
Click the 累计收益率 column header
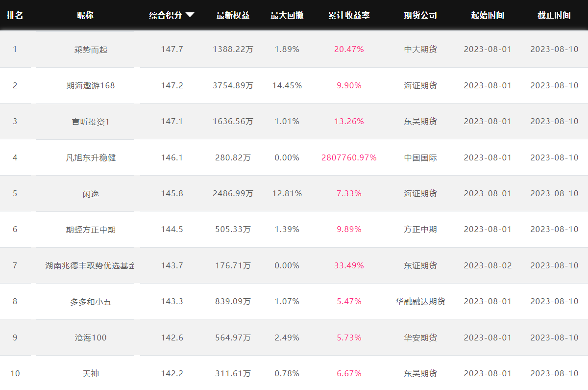point(349,15)
